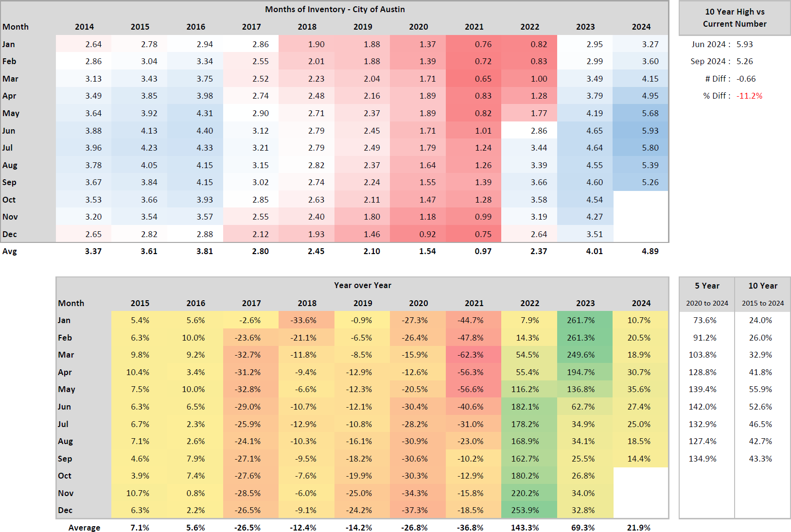Viewport: 791px width, 532px height.
Task: Click the Mar 2021 cell showing -62.3%
Action: 470,355
